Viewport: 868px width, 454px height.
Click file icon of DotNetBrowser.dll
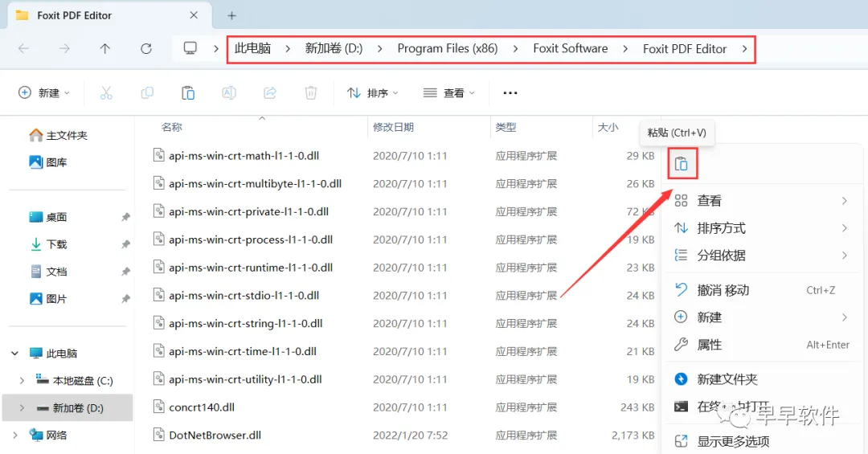[159, 435]
